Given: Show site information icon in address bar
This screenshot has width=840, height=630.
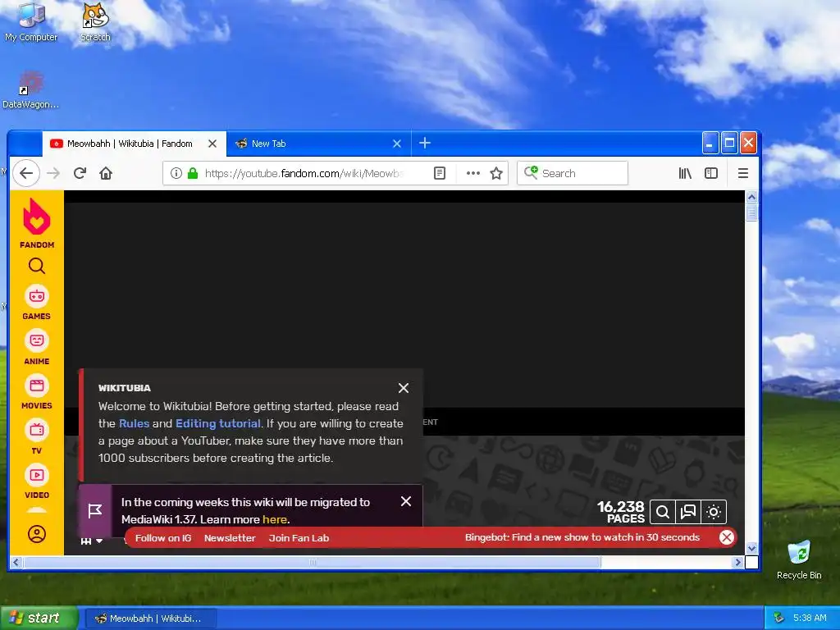Looking at the screenshot, I should tap(176, 173).
